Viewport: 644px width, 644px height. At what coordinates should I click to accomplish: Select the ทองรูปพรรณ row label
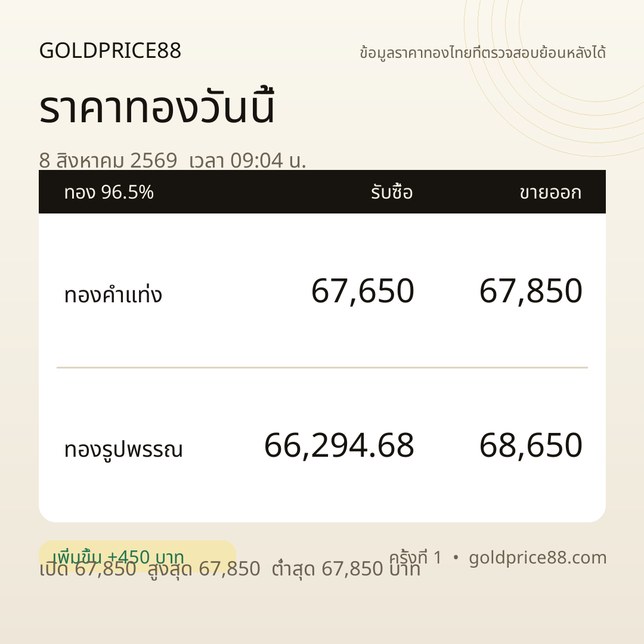[123, 448]
